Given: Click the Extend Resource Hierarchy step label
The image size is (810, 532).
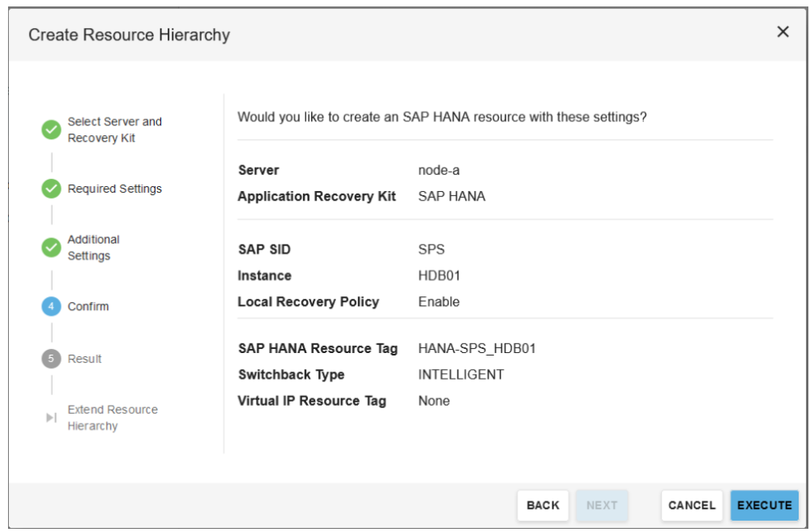Looking at the screenshot, I should pos(113,418).
